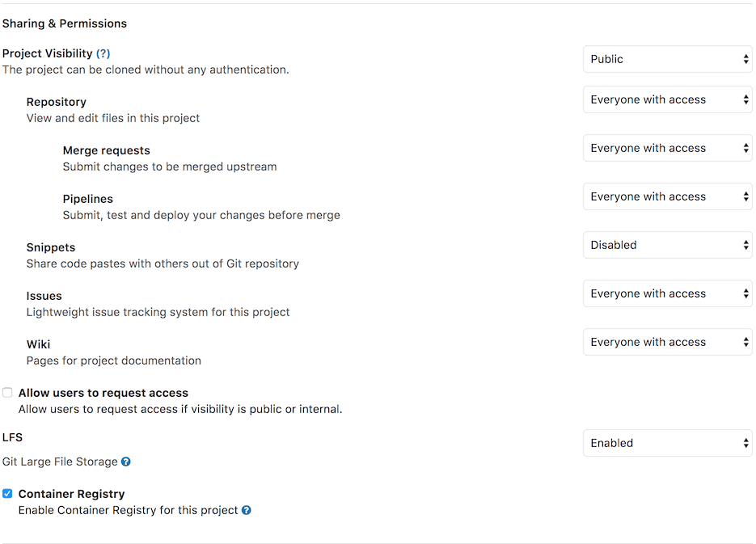Screen dimensions: 756x544
Task: Click the Git Large File Storage help icon
Action: coord(126,462)
